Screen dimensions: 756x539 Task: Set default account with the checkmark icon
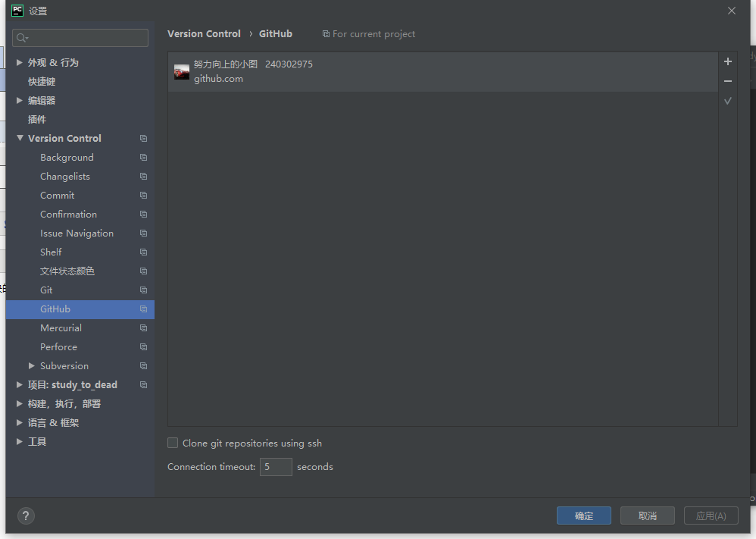click(727, 101)
